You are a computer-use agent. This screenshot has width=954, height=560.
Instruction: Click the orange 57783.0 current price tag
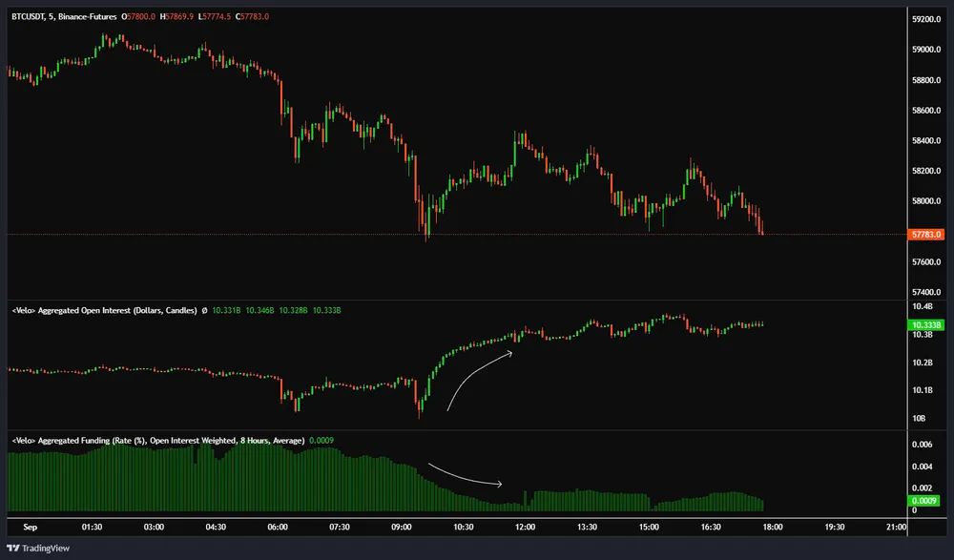pyautogui.click(x=927, y=234)
